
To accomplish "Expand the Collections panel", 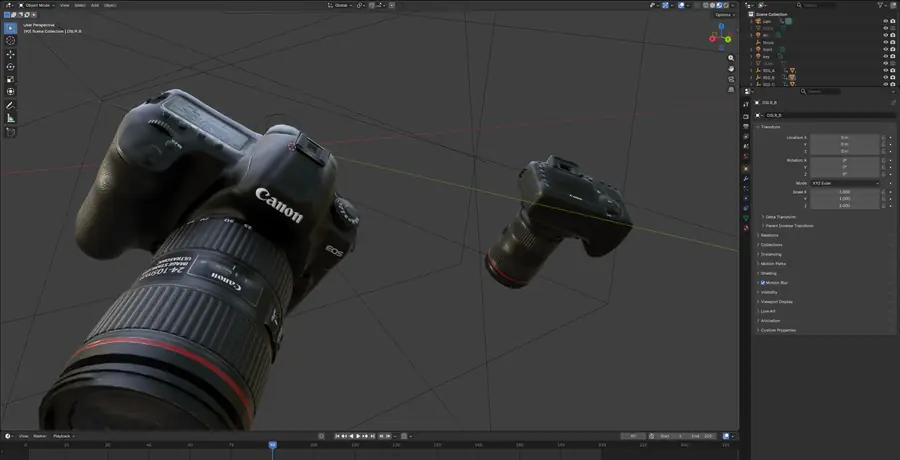I will (x=771, y=245).
